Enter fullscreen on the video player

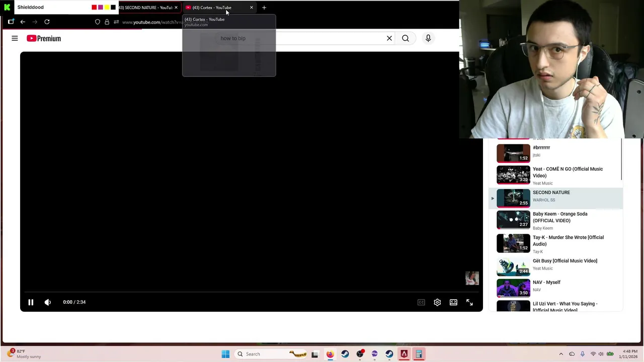pyautogui.click(x=469, y=302)
